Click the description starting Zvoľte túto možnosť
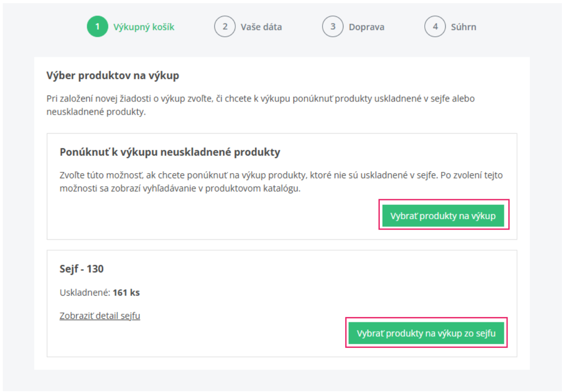Viewport: 562px width, 392px height. pyautogui.click(x=281, y=175)
